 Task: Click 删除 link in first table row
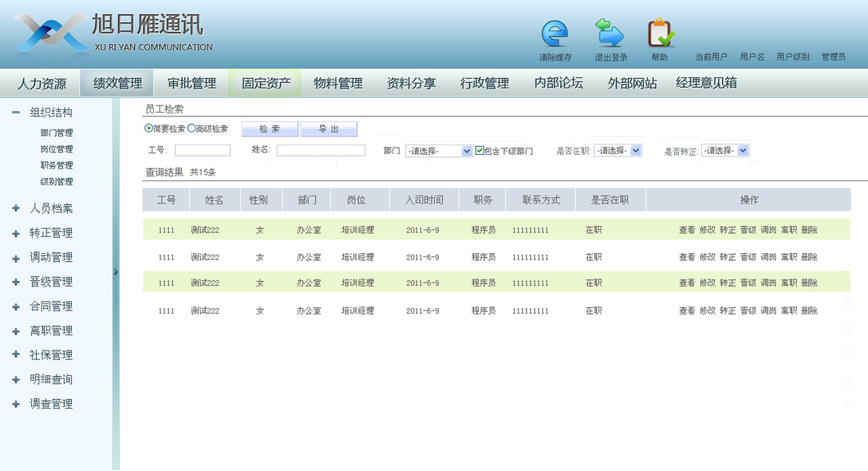point(809,231)
